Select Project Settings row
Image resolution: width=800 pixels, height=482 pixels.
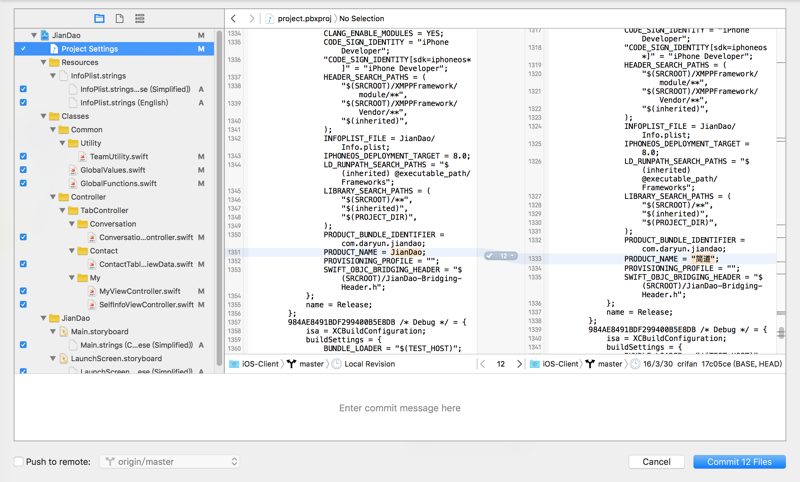pyautogui.click(x=114, y=49)
